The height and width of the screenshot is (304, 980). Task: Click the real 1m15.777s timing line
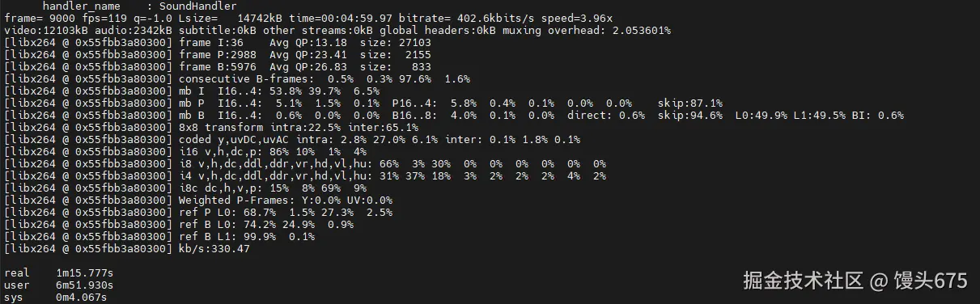59,273
